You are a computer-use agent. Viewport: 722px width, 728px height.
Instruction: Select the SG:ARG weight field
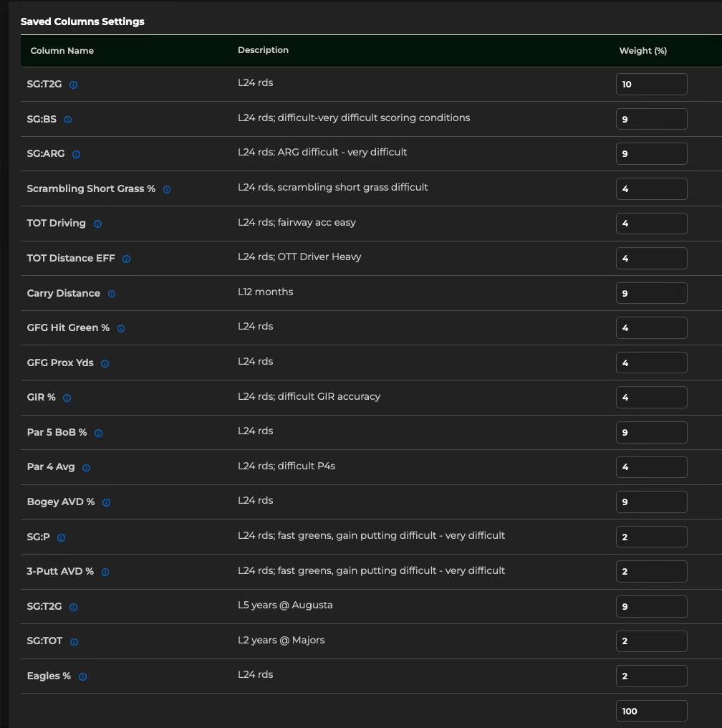(652, 153)
